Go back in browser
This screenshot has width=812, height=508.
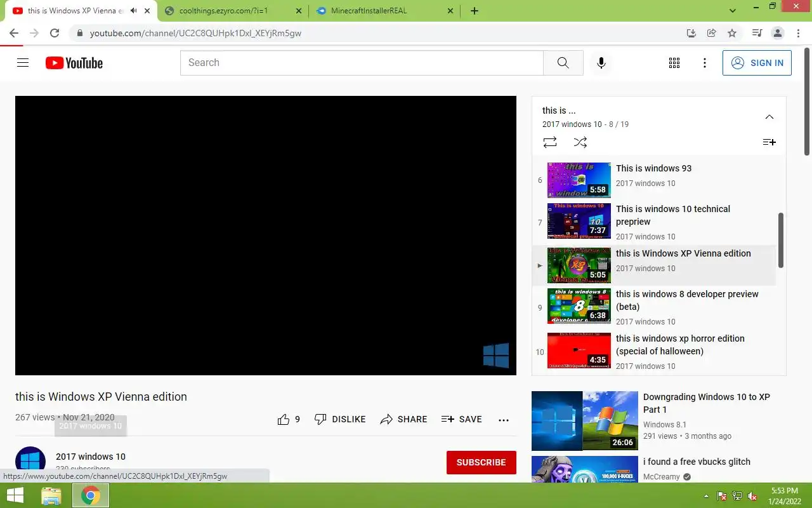pos(14,33)
